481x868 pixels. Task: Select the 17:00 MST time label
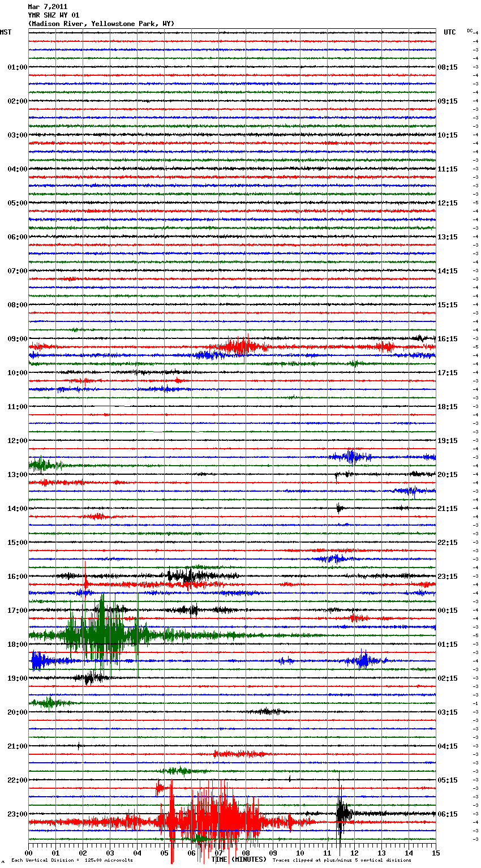pyautogui.click(x=18, y=611)
